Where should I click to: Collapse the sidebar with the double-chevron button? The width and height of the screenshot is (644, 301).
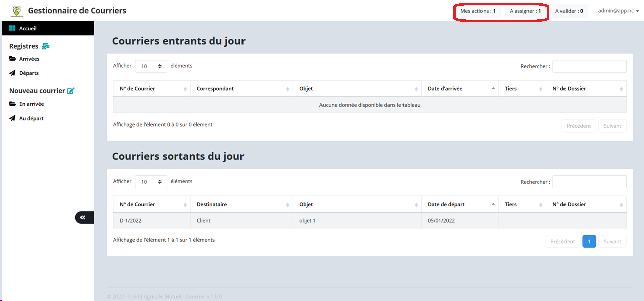tap(83, 217)
